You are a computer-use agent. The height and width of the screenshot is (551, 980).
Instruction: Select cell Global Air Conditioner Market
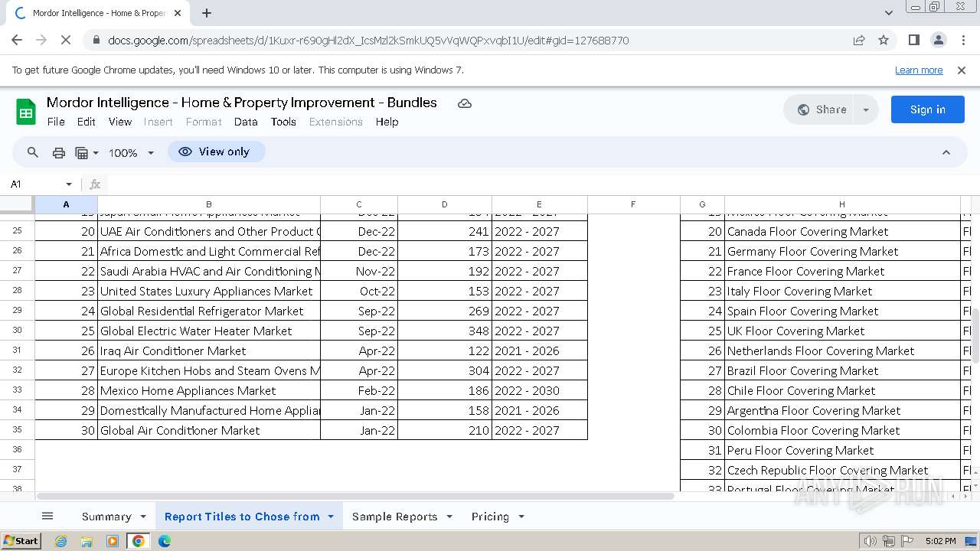tap(209, 430)
